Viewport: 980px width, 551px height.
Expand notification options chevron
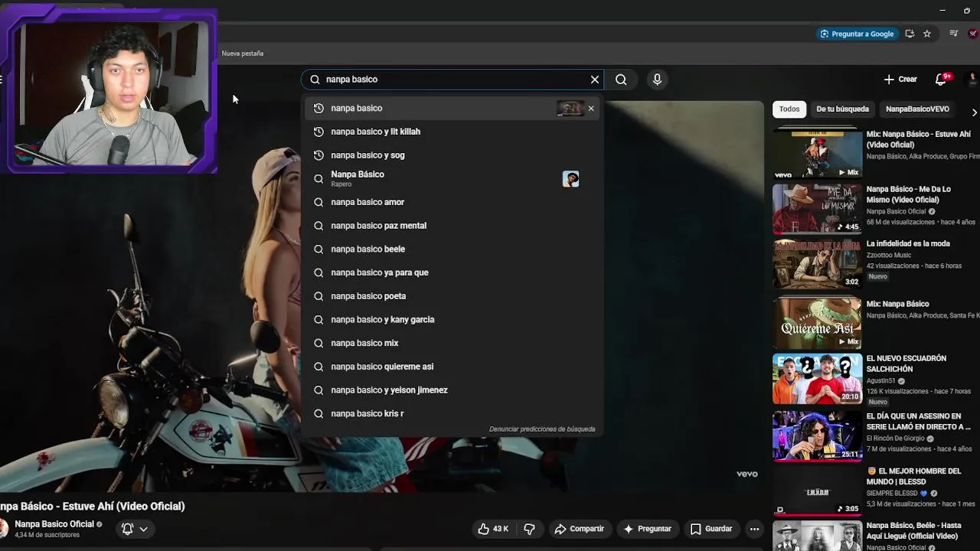pos(143,529)
